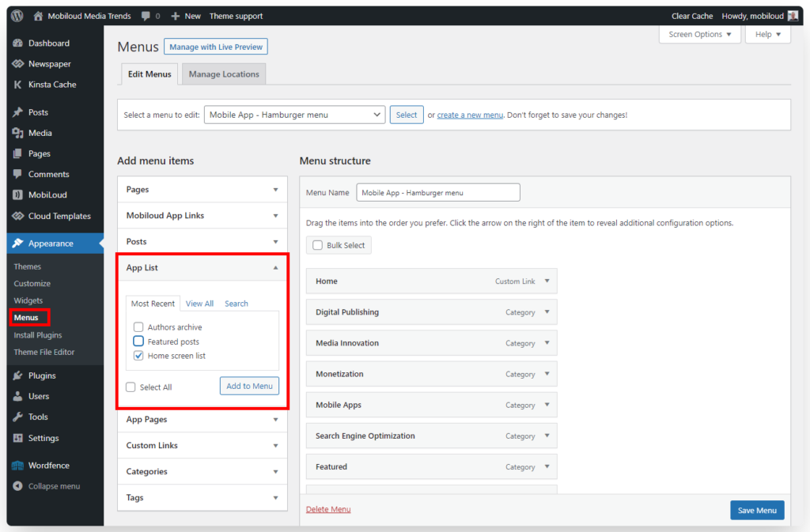The width and height of the screenshot is (810, 532).
Task: Open the Tools wrench icon
Action: pyautogui.click(x=18, y=417)
